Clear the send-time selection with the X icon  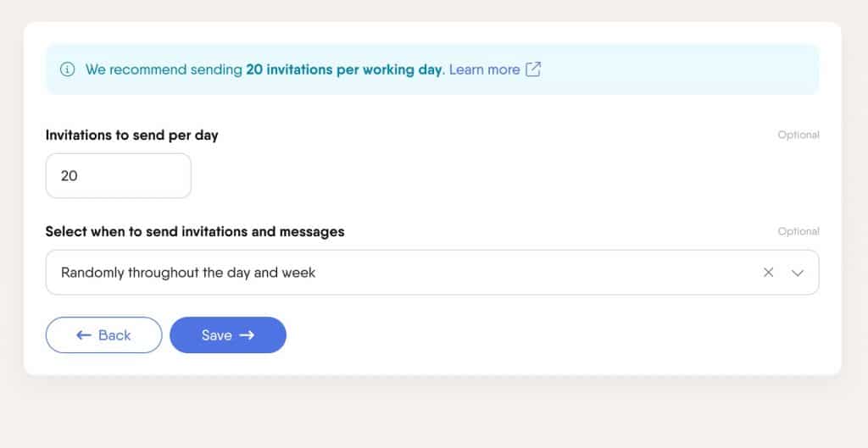click(x=768, y=272)
